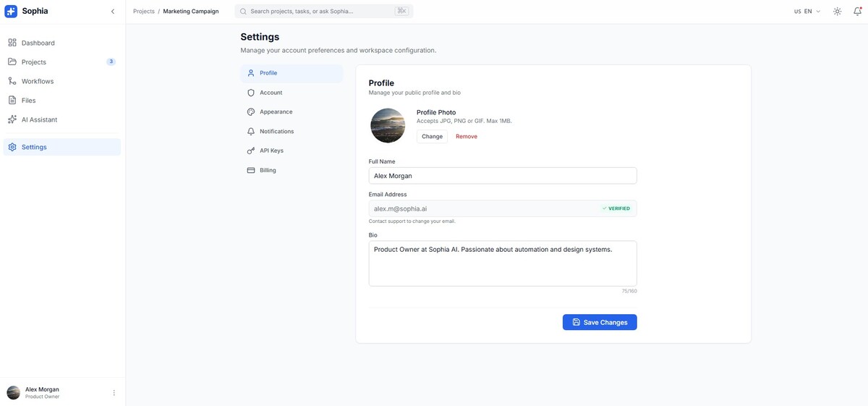
Task: Open the AI Assistant
Action: click(x=39, y=119)
